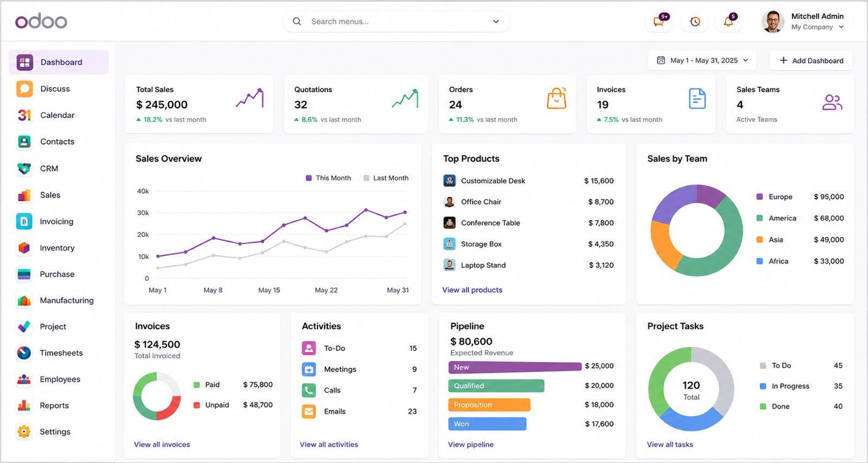
Task: Click the Won pipeline stage bar
Action: point(487,424)
